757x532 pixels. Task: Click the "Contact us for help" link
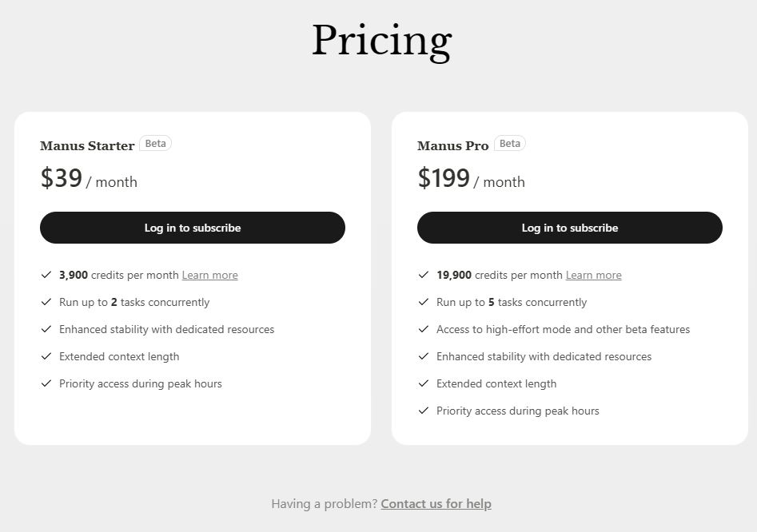(436, 504)
